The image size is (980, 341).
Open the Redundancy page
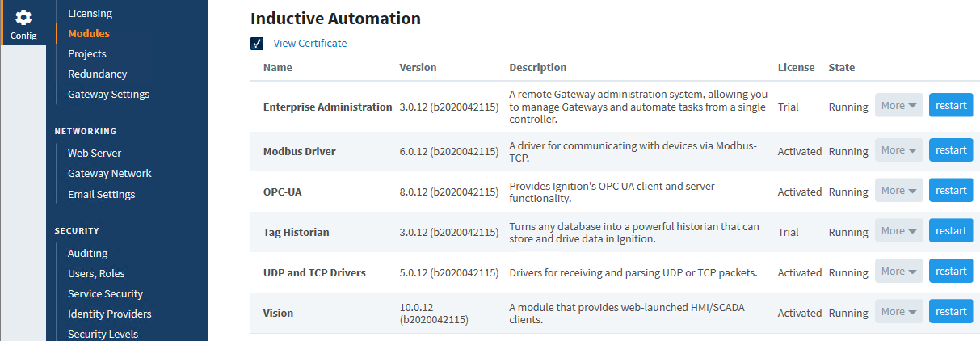coord(97,74)
